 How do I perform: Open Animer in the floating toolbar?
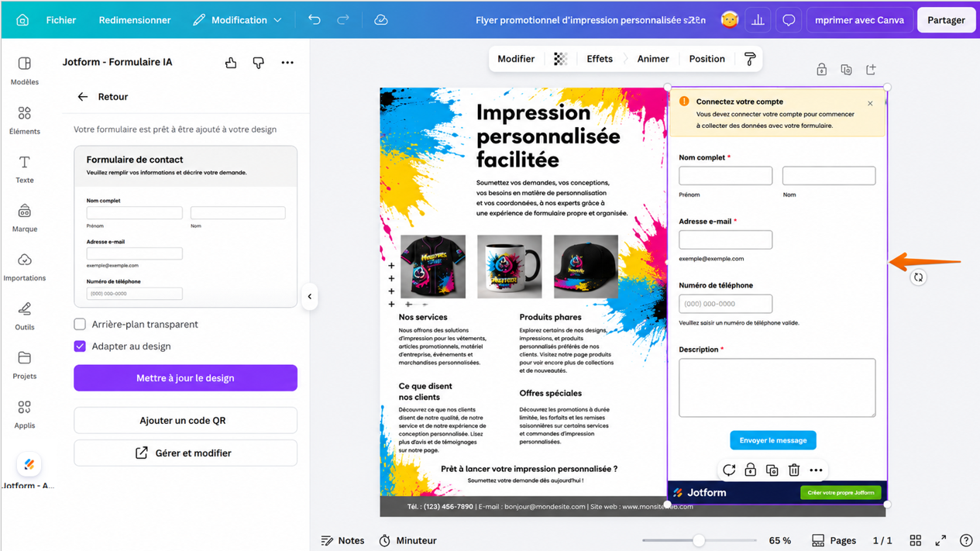653,59
